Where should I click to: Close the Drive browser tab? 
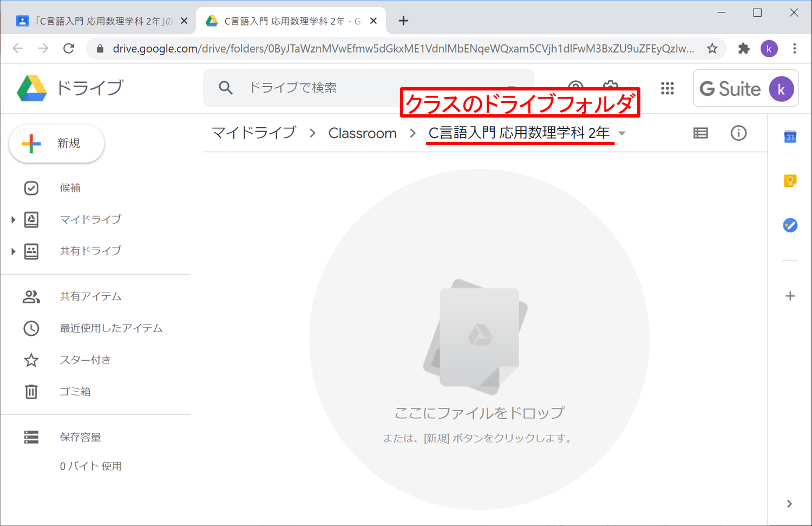pos(374,21)
